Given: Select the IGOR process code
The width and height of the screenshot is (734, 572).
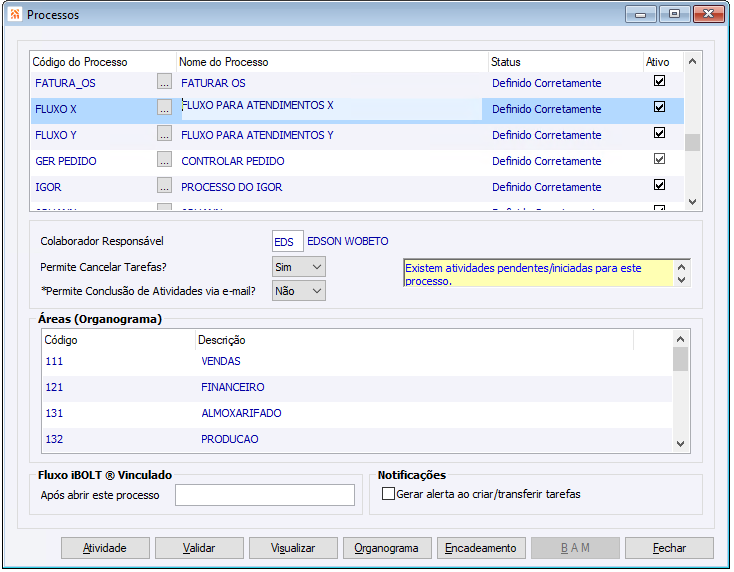Looking at the screenshot, I should 48,187.
